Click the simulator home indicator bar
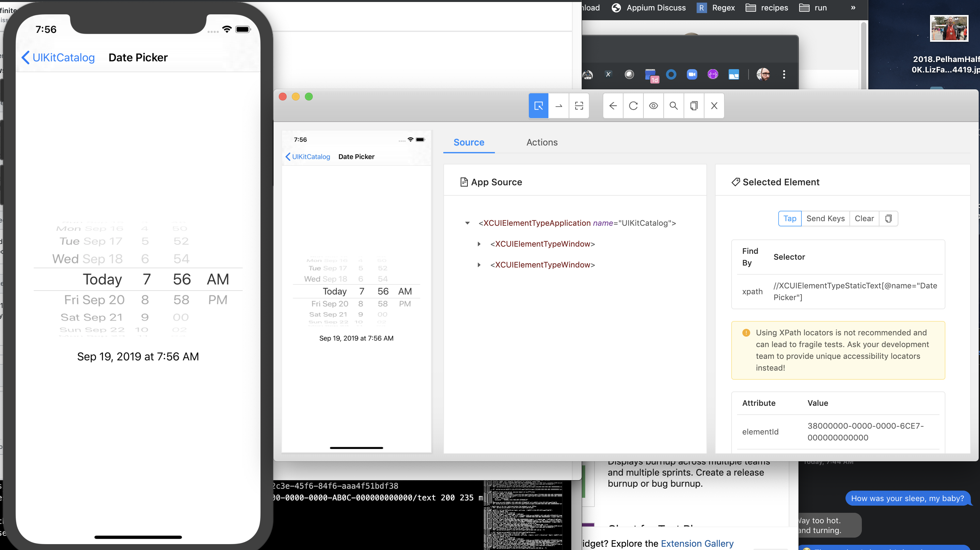The image size is (980, 550). (x=138, y=537)
